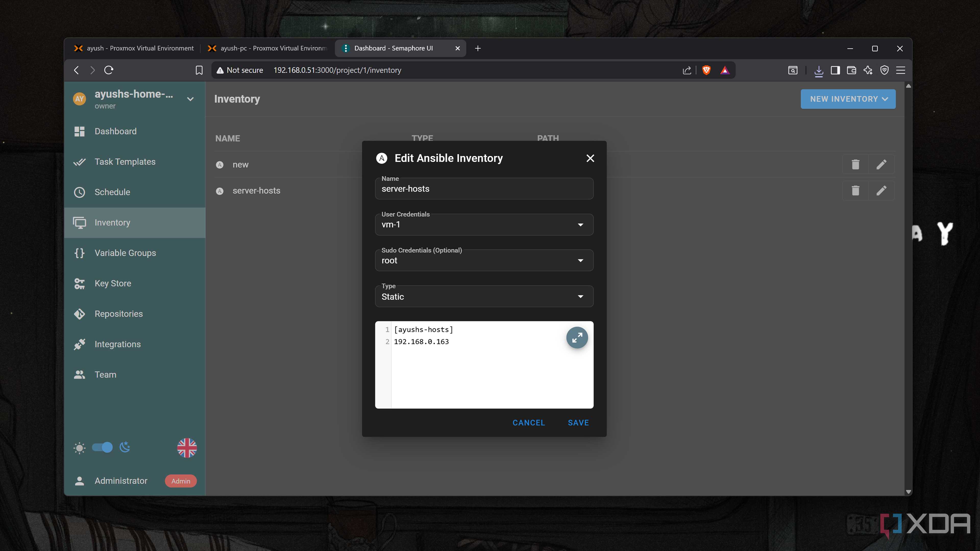Image resolution: width=980 pixels, height=551 pixels.
Task: Edit the 'new' inventory with pencil icon
Action: click(x=881, y=164)
